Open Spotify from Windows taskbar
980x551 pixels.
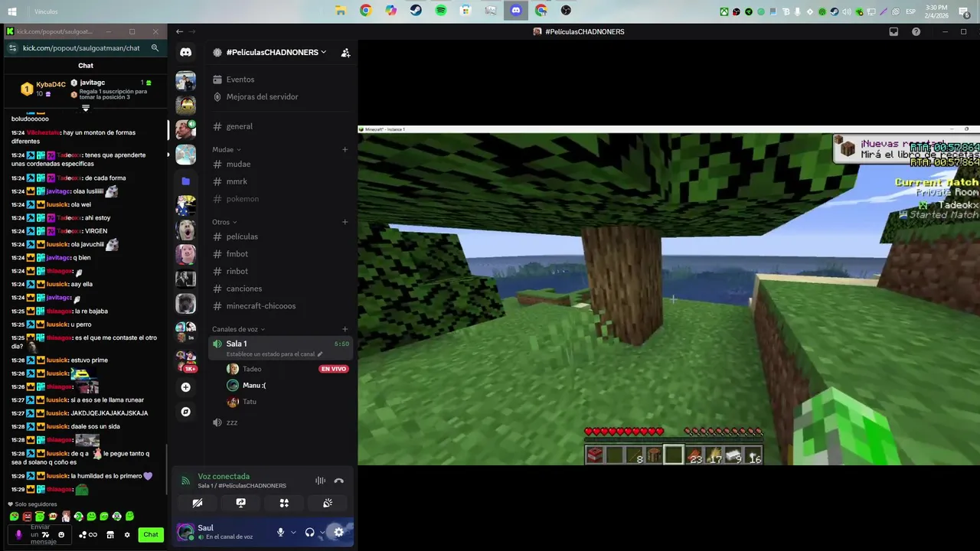pyautogui.click(x=441, y=11)
